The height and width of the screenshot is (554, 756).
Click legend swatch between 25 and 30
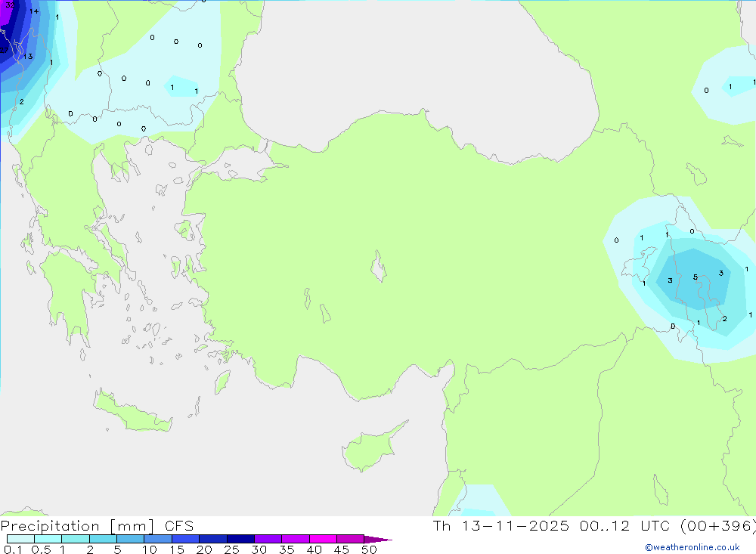[240, 539]
